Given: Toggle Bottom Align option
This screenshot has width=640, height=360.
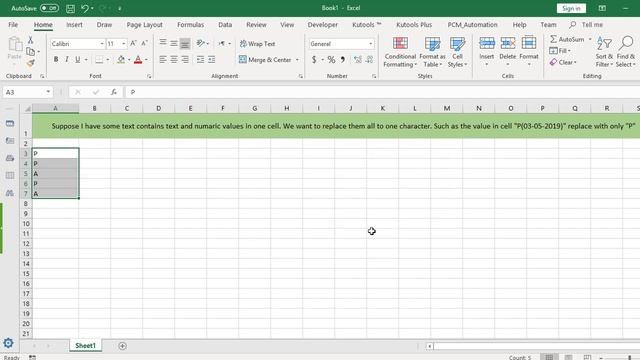Looking at the screenshot, I should (x=185, y=43).
